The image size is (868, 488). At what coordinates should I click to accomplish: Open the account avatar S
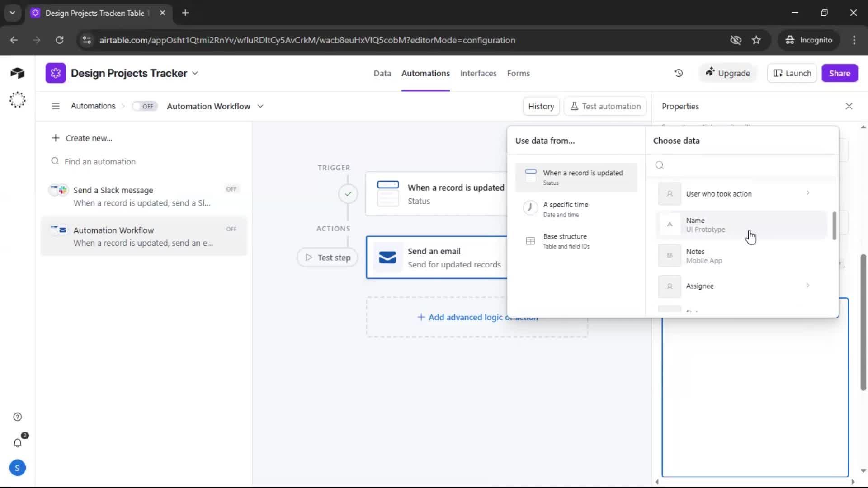coord(17,468)
